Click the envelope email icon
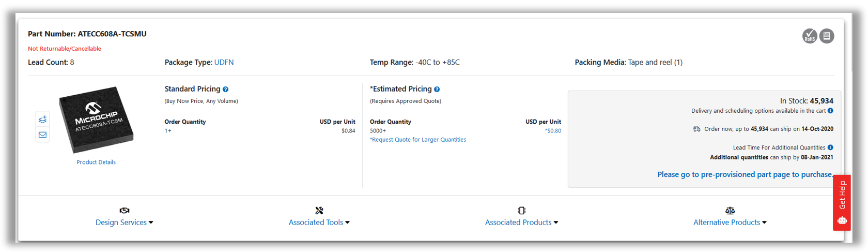This screenshot has width=868, height=252. pyautogui.click(x=42, y=135)
